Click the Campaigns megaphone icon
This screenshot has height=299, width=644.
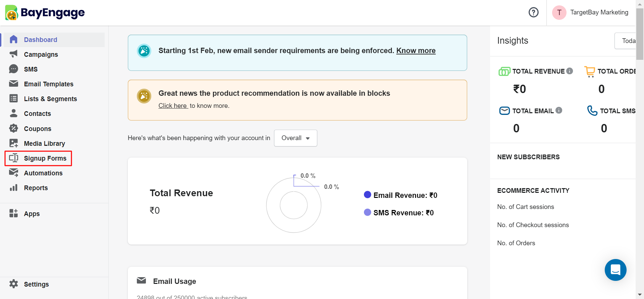(x=13, y=54)
